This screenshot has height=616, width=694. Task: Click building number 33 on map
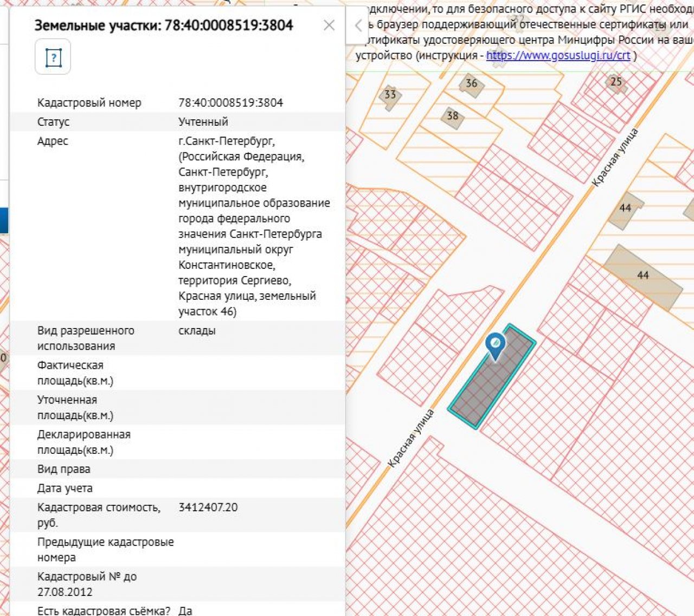click(390, 95)
